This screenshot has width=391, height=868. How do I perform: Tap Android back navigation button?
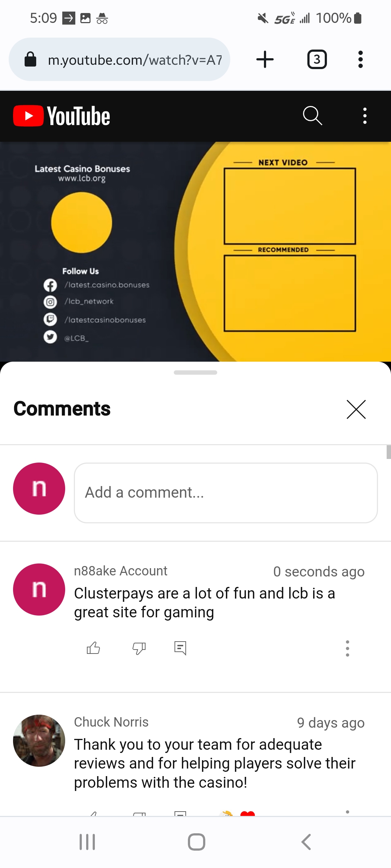pos(306,842)
